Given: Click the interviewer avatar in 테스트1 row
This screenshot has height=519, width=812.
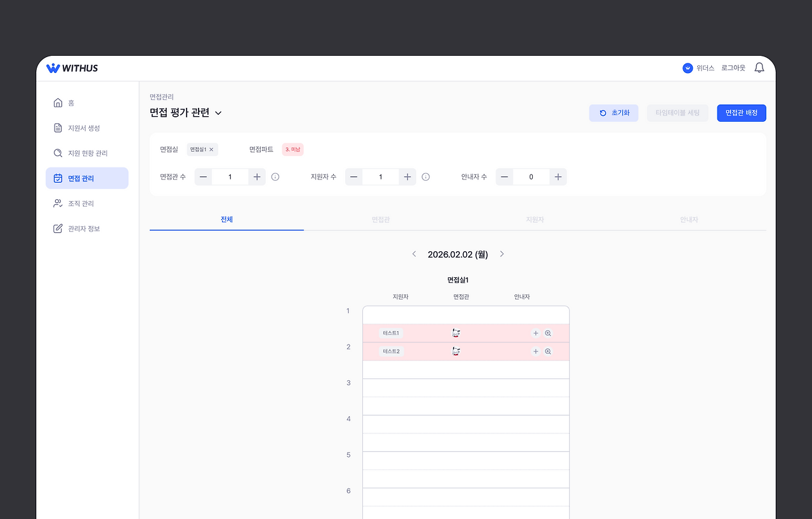Looking at the screenshot, I should pyautogui.click(x=456, y=333).
